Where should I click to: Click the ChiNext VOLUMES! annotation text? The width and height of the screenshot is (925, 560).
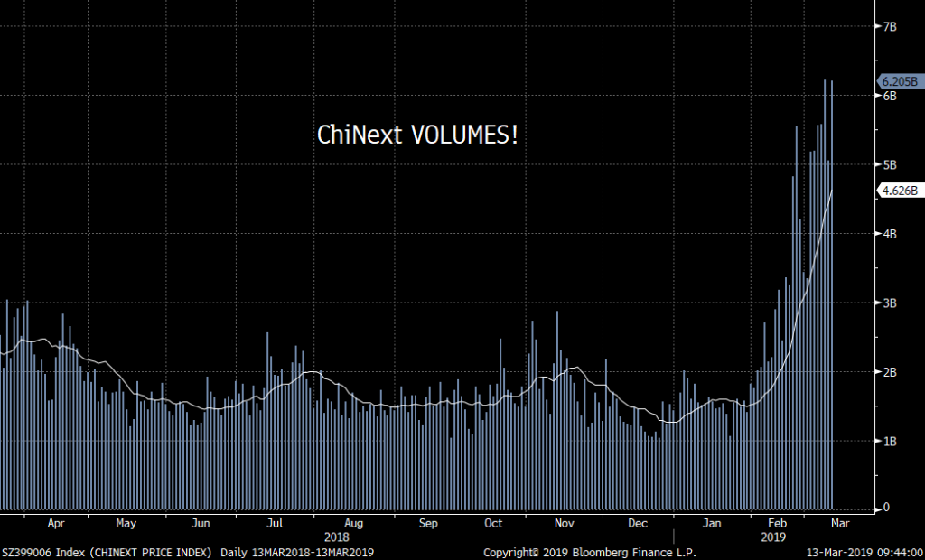pos(417,135)
